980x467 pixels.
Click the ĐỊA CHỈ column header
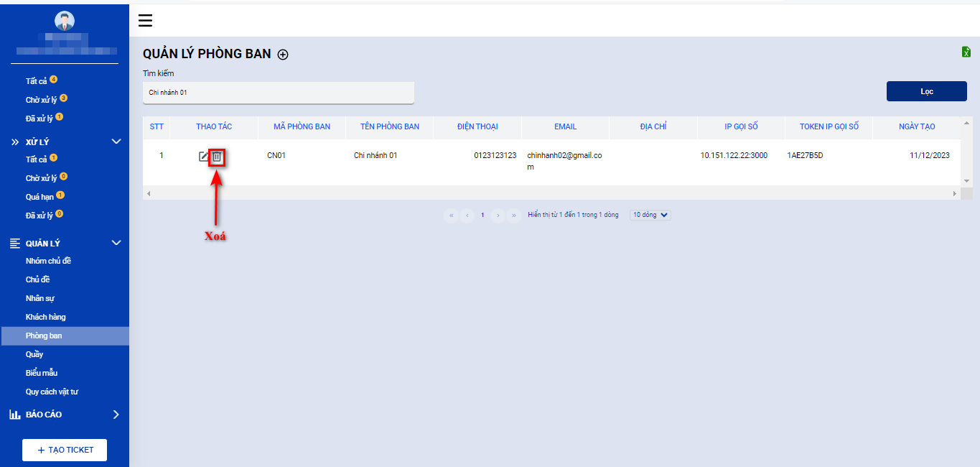[653, 126]
